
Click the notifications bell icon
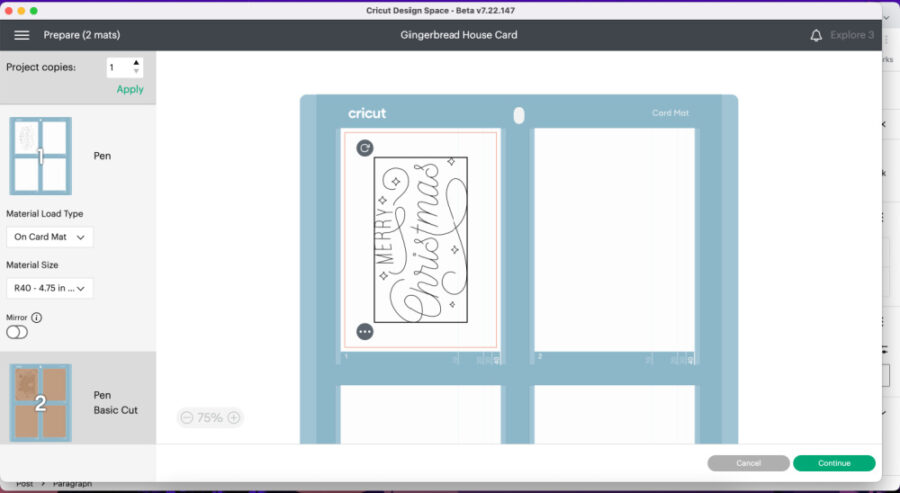816,35
